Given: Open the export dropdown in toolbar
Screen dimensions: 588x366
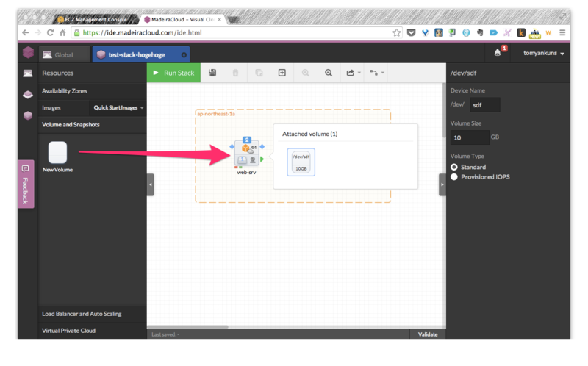Looking at the screenshot, I should click(353, 73).
